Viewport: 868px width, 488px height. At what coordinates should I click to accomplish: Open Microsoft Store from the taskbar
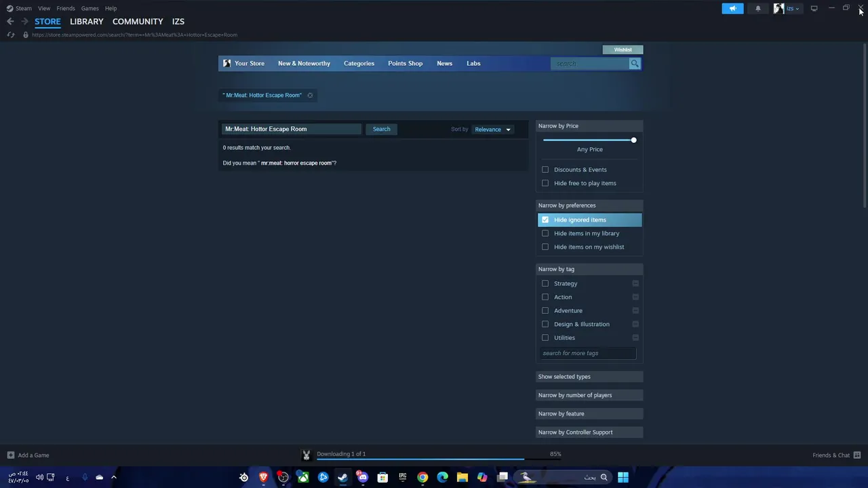click(382, 477)
